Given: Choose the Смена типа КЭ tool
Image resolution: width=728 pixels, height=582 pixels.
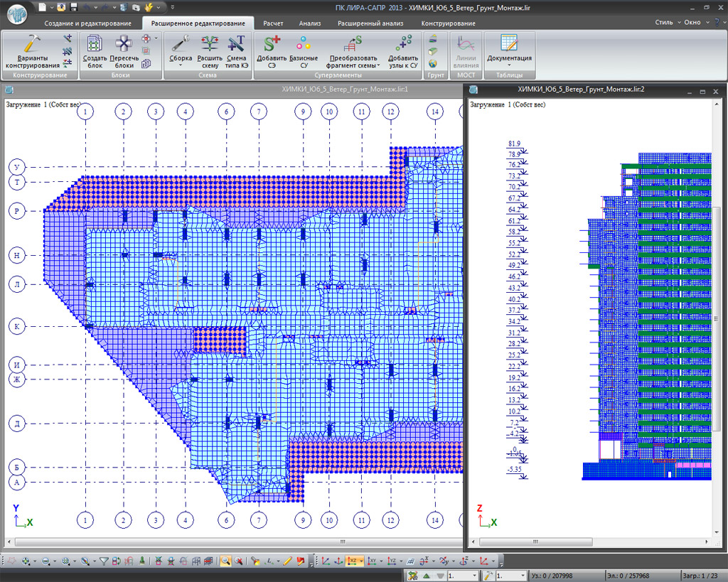Looking at the screenshot, I should click(237, 44).
